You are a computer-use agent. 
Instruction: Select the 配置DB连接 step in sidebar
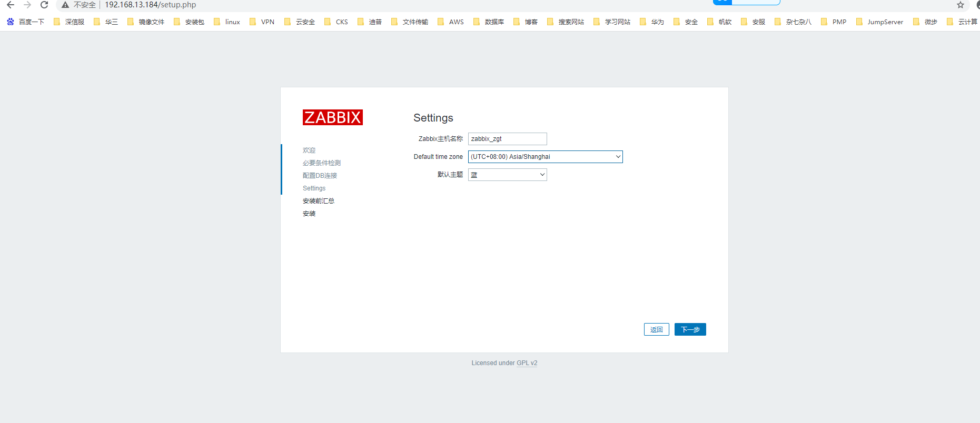[x=320, y=176]
